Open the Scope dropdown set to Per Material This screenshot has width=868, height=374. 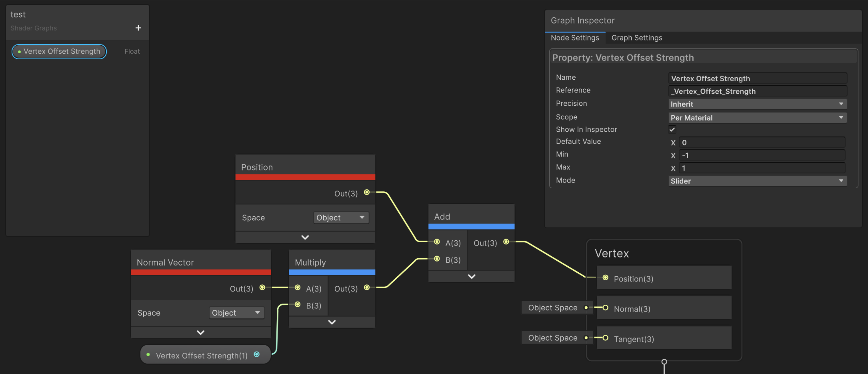(x=757, y=117)
